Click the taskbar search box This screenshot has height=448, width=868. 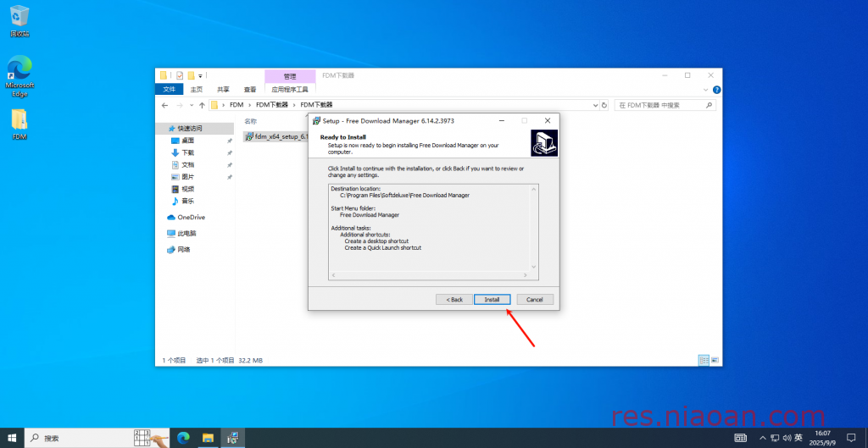(x=97, y=438)
